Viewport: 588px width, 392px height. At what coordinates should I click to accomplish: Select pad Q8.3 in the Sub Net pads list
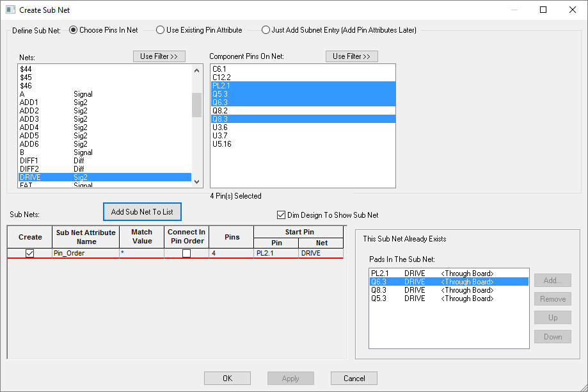(x=381, y=290)
